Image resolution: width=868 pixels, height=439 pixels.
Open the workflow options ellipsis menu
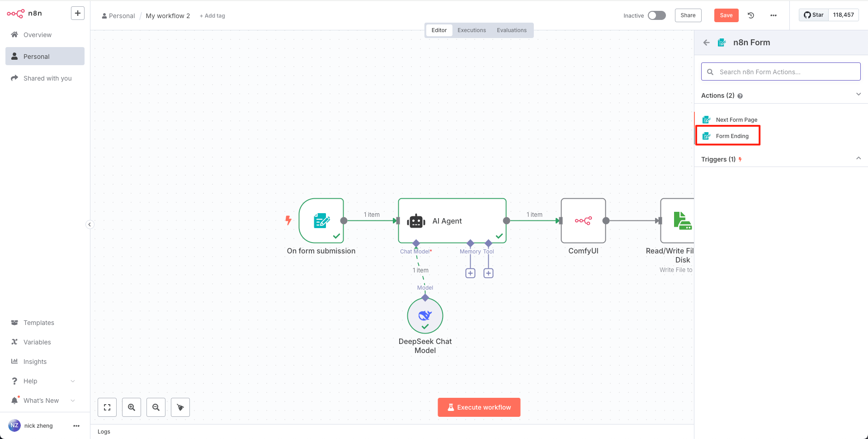tap(774, 15)
